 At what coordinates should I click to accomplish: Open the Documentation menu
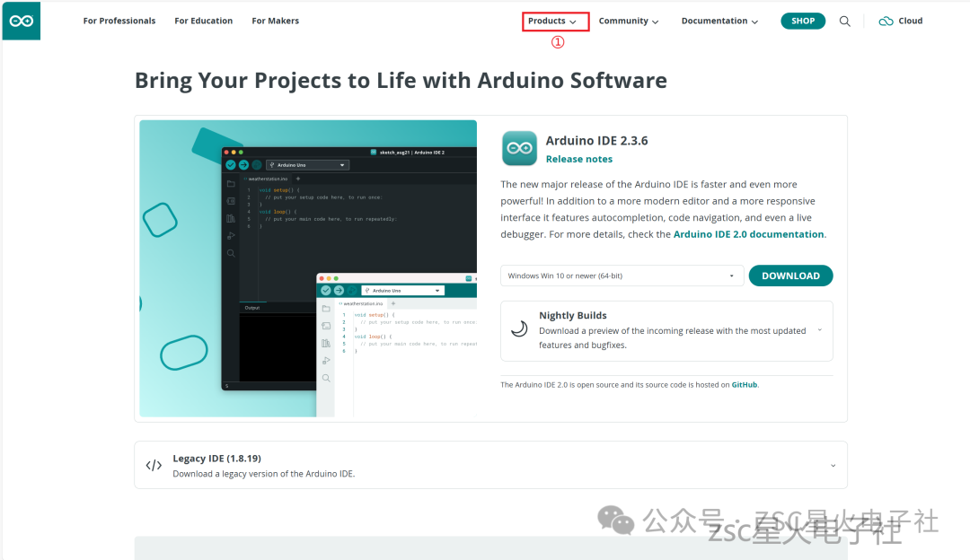(x=719, y=21)
